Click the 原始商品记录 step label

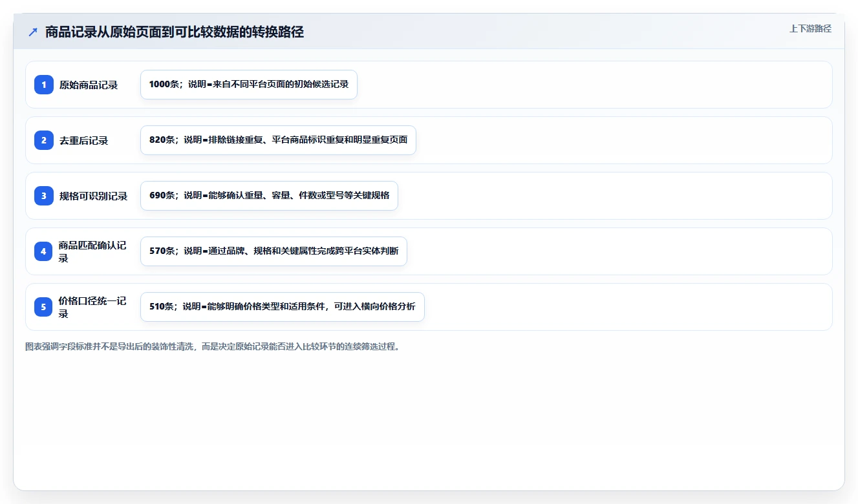coord(89,85)
